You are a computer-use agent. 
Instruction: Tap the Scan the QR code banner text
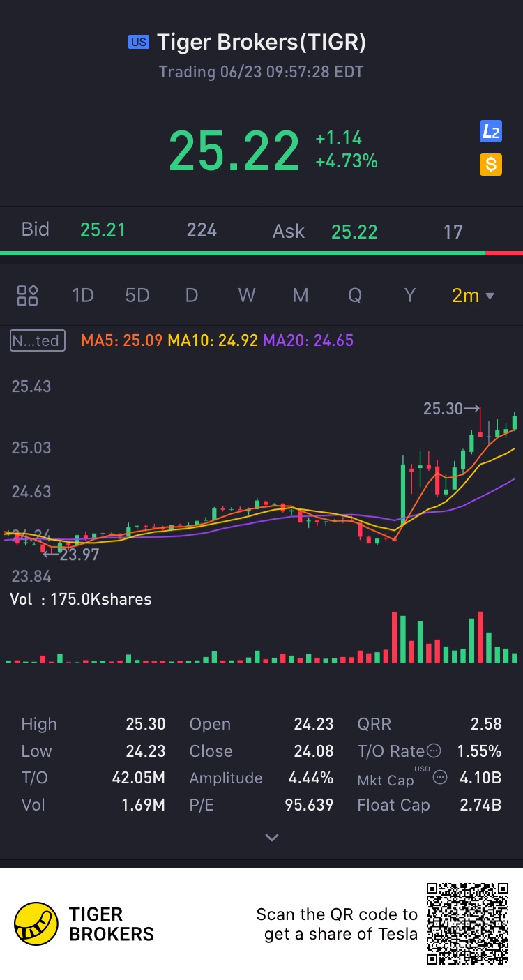point(337,924)
